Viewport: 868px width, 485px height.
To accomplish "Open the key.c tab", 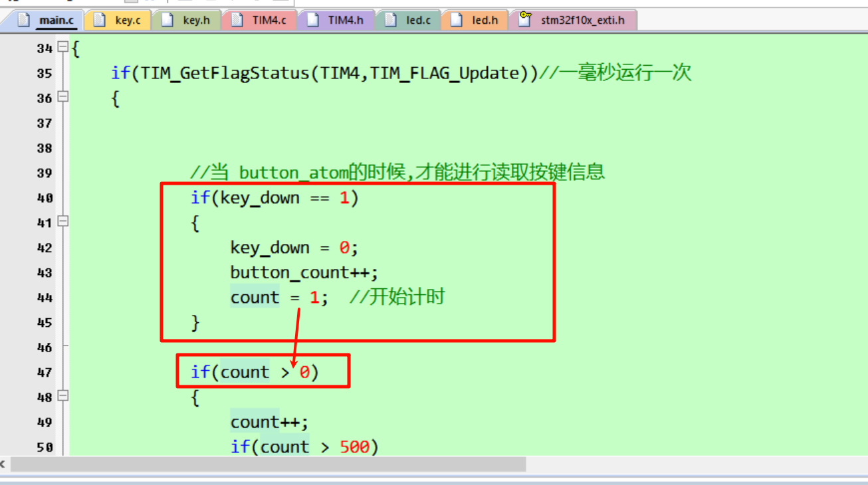I will (x=120, y=20).
